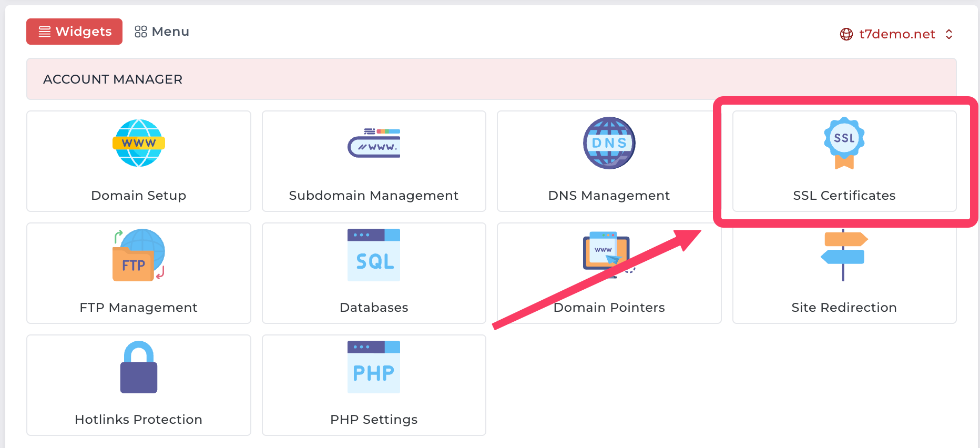Click the globe icon beside t7demo.net
Image resolution: width=980 pixels, height=448 pixels.
846,34
